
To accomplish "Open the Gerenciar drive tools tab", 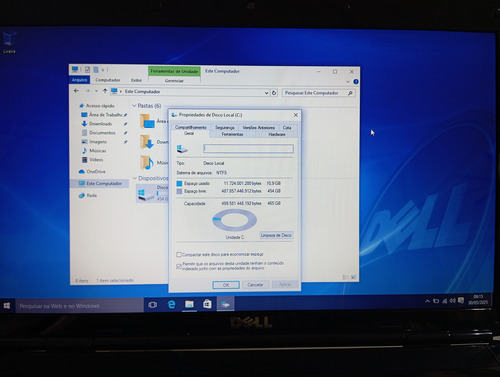I will (174, 80).
